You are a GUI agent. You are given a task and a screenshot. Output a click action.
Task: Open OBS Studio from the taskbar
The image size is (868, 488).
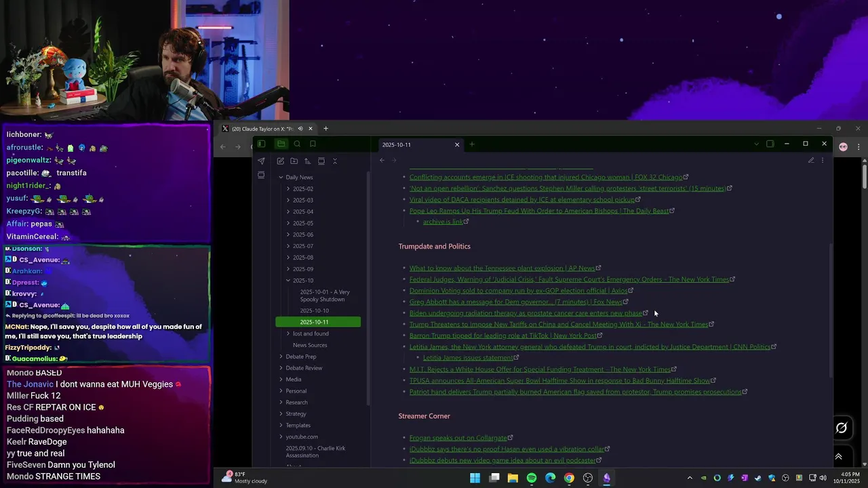588,478
